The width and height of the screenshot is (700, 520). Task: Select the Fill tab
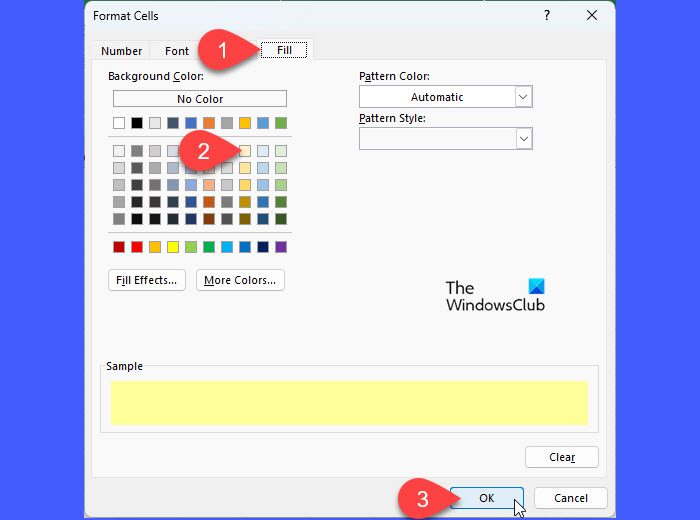tap(284, 50)
